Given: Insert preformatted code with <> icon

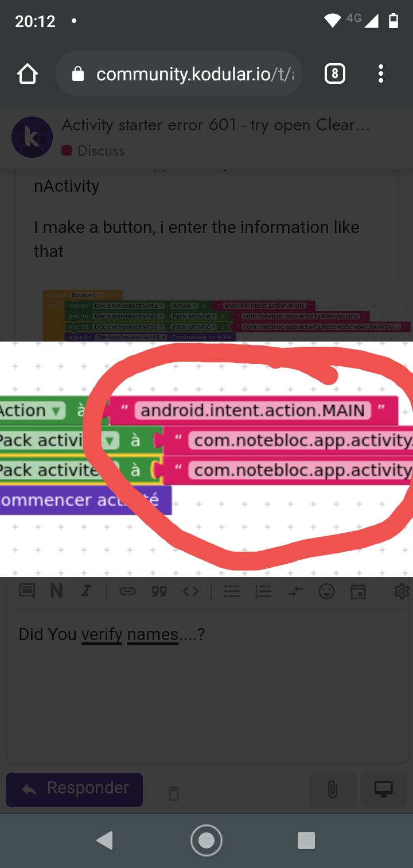Looking at the screenshot, I should (190, 591).
